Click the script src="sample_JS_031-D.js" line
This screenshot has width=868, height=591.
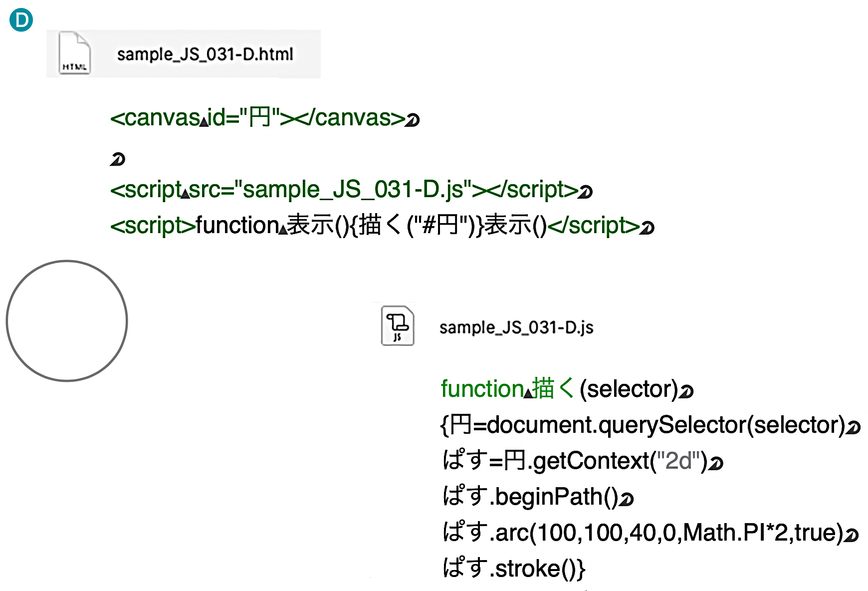tap(344, 190)
